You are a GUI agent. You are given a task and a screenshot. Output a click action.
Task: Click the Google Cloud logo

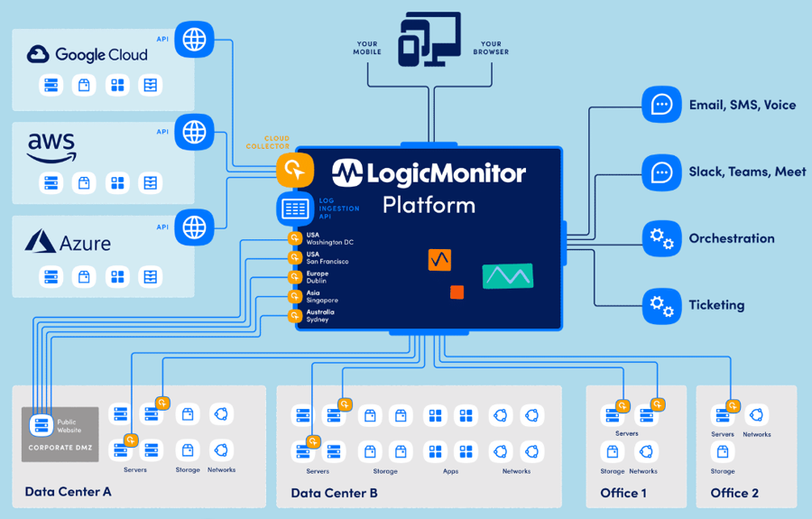click(88, 54)
